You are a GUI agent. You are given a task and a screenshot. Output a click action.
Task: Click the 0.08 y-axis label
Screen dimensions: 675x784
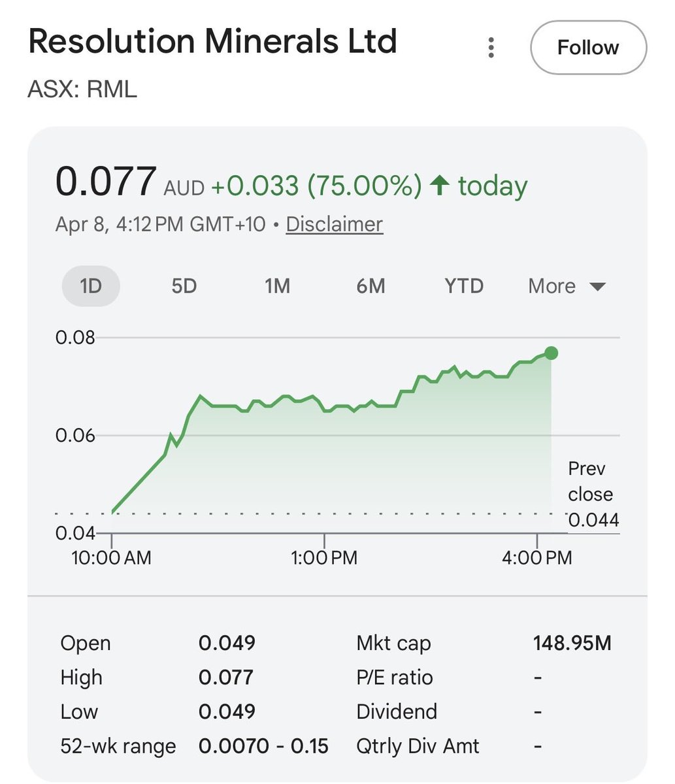pyautogui.click(x=75, y=338)
